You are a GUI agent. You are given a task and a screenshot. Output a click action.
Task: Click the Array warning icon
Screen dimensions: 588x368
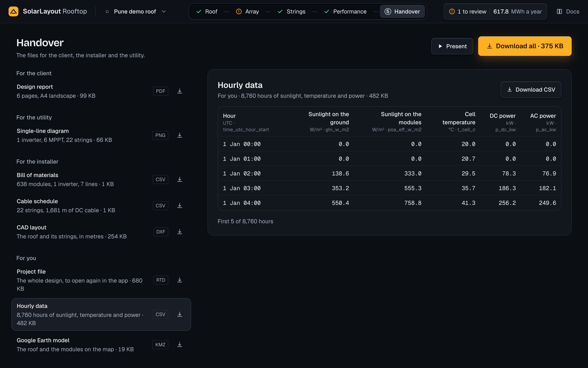click(x=239, y=11)
